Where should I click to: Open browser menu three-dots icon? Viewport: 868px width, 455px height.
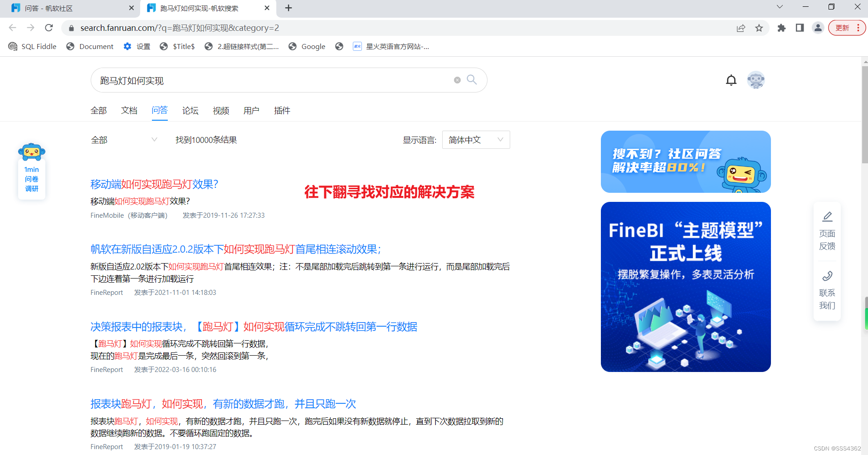click(858, 28)
